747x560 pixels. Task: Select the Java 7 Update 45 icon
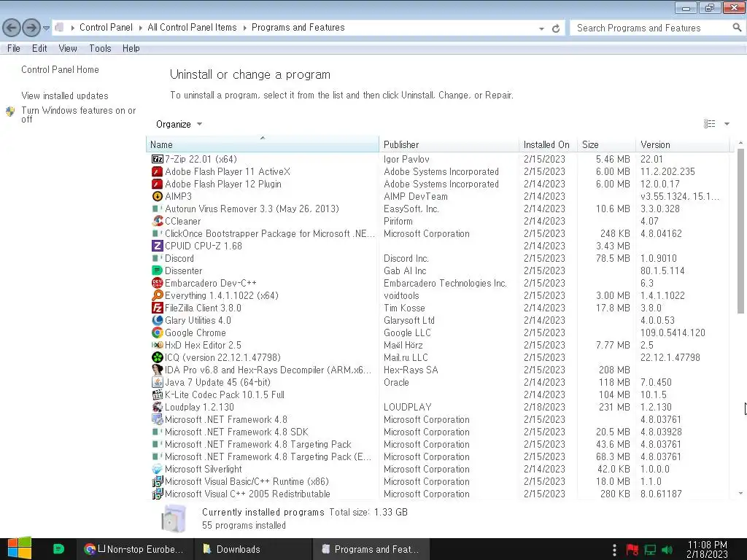click(158, 382)
